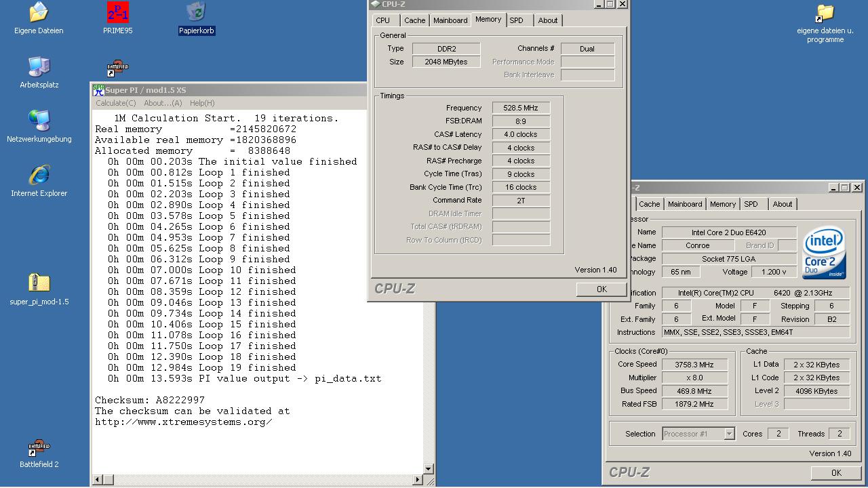Click the CPU-Z memory window title icon
Screen dimensions: 868x488
pos(376,4)
